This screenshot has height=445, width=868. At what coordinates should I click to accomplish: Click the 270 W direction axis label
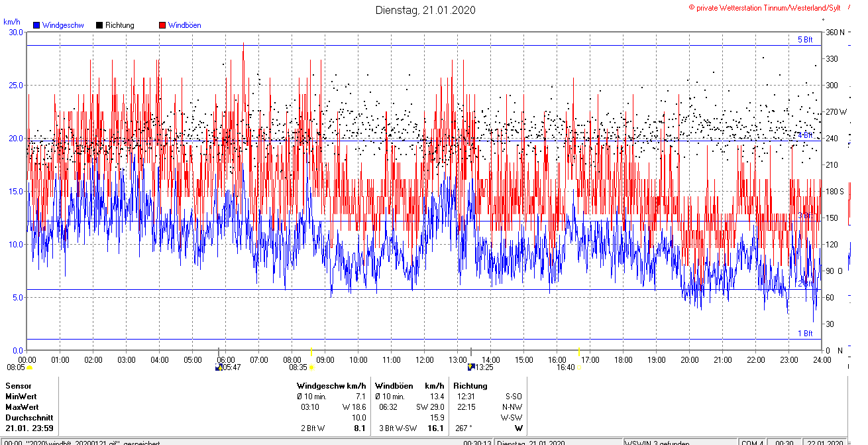pos(836,112)
